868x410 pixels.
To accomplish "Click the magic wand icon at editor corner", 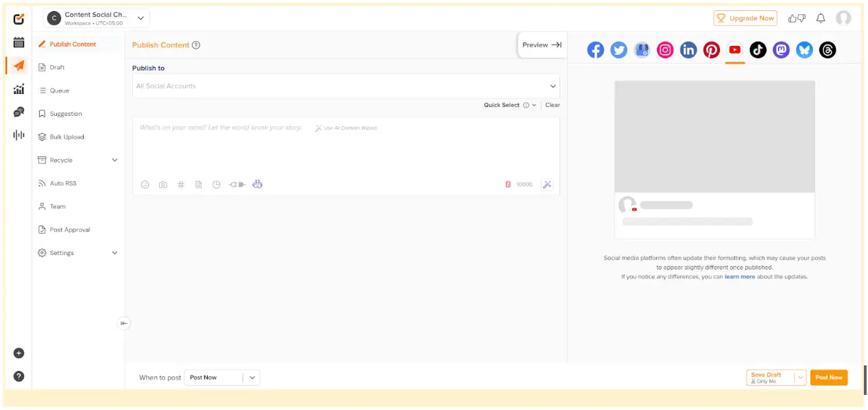I will 547,184.
